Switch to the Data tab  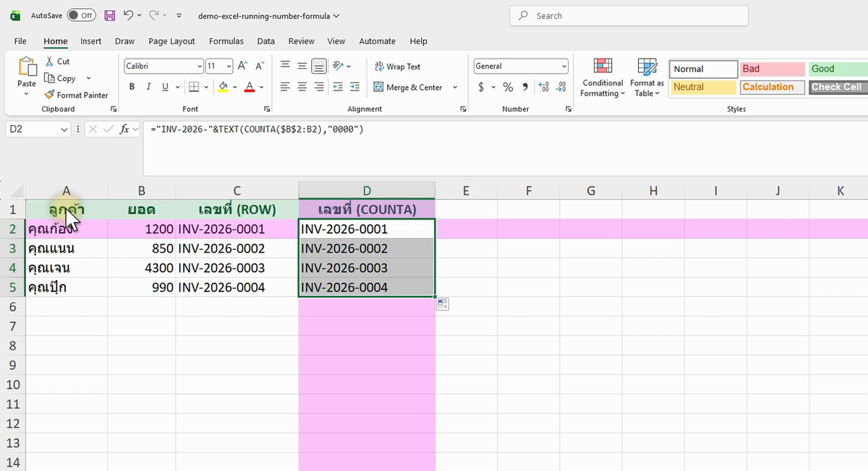point(265,41)
